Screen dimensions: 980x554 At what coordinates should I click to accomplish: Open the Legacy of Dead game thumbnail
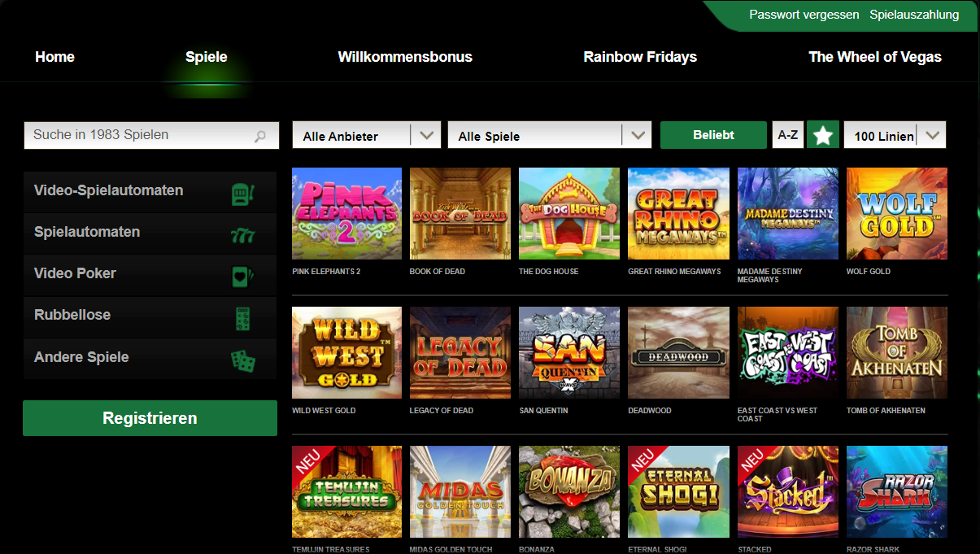[460, 352]
